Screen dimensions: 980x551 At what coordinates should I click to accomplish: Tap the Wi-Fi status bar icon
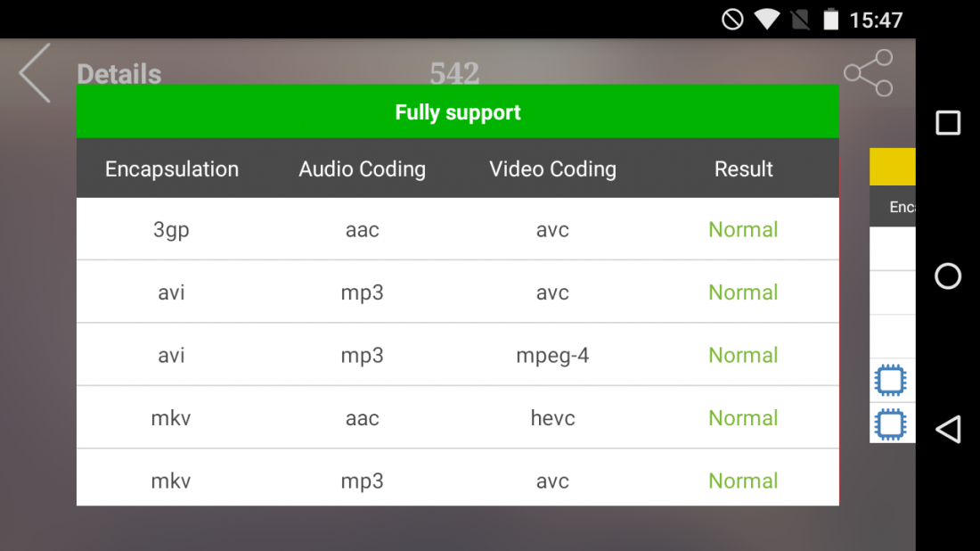coord(766,20)
